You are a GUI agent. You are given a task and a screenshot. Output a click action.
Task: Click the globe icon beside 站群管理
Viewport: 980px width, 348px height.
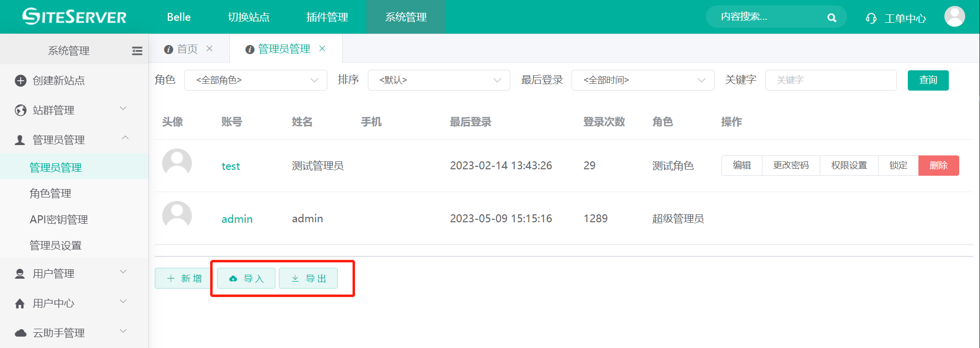click(20, 110)
